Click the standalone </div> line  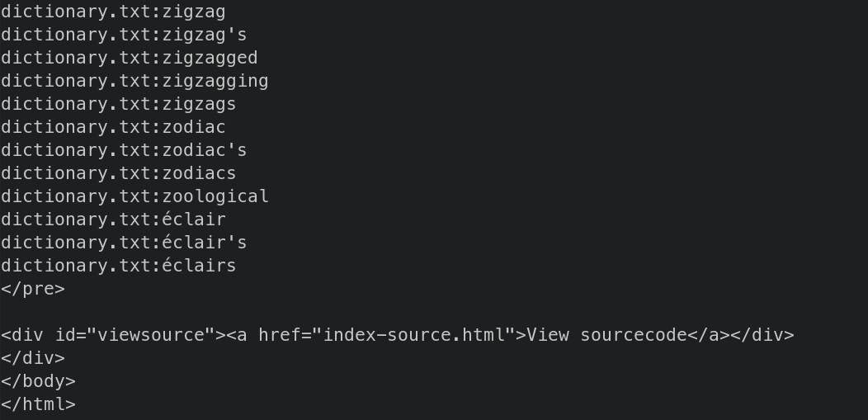tap(33, 358)
